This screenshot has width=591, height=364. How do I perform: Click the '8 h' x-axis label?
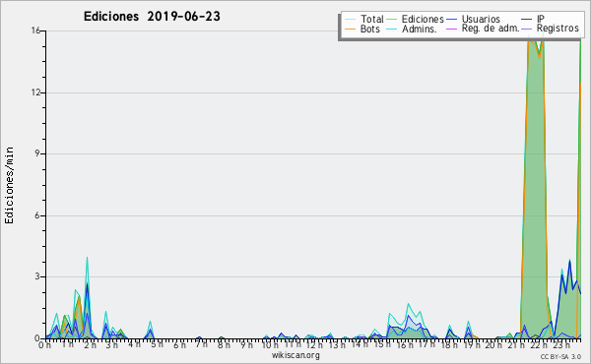click(x=224, y=344)
